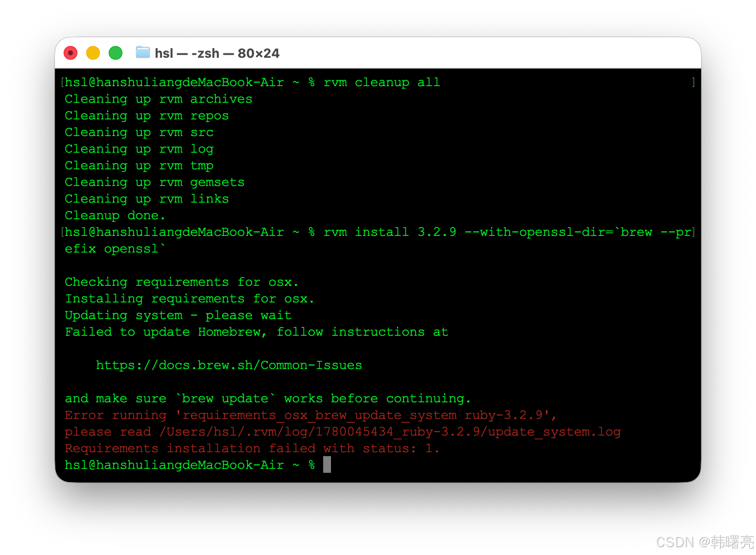Click the final 'hsl@hanshuliangdeMacBook-Air' prompt

[174, 465]
